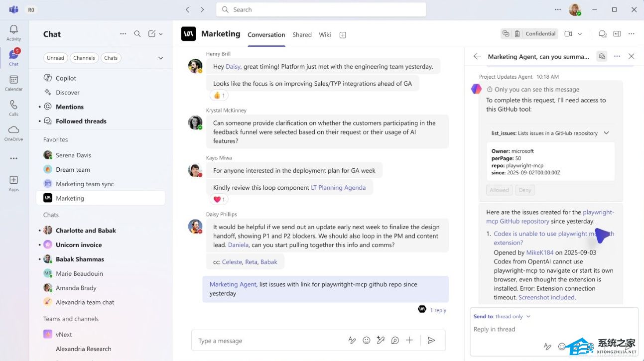
Task: Open the Activity feed in the left rail
Action: point(13,33)
